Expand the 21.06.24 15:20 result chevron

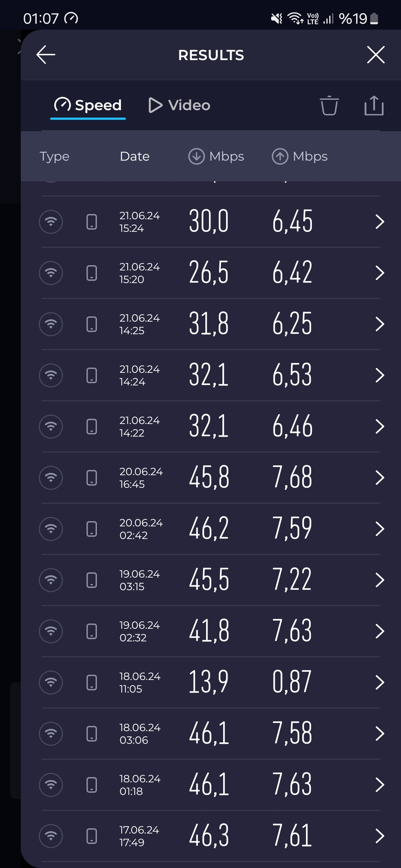click(379, 273)
